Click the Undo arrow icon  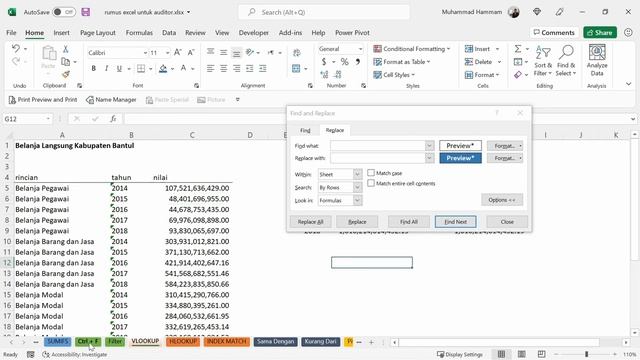coord(16,49)
